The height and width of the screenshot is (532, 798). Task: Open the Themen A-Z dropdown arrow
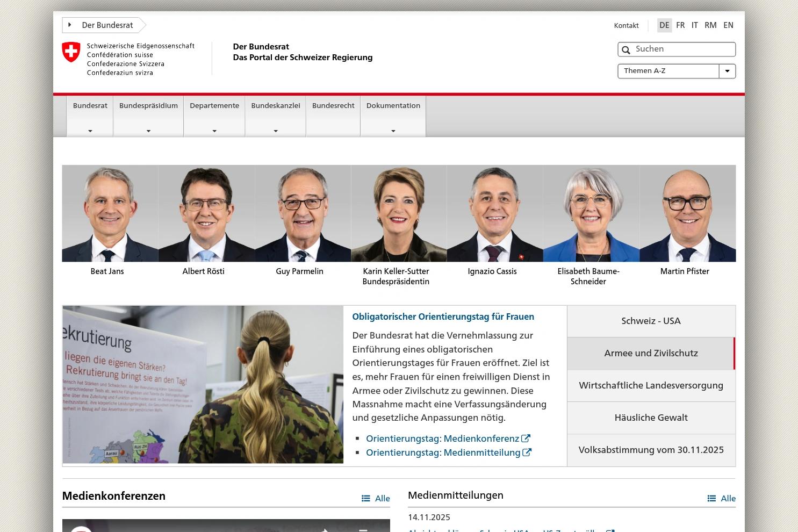(727, 71)
